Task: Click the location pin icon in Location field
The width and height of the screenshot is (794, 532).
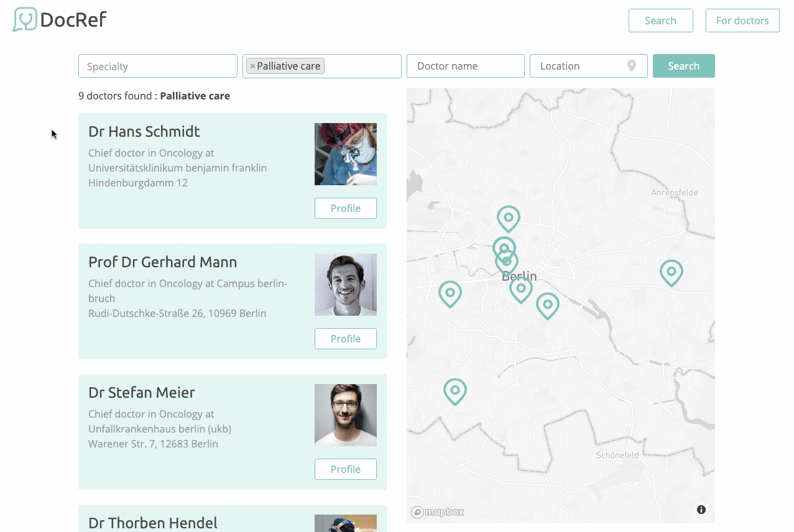Action: point(632,66)
